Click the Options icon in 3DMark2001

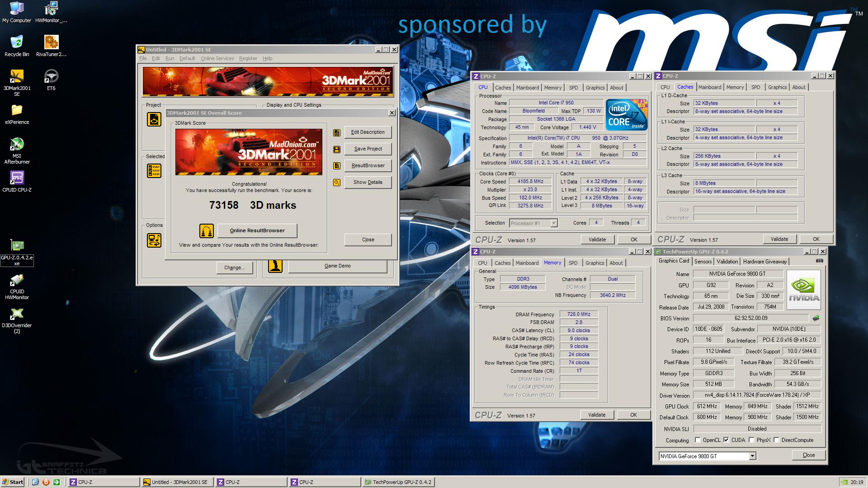154,240
